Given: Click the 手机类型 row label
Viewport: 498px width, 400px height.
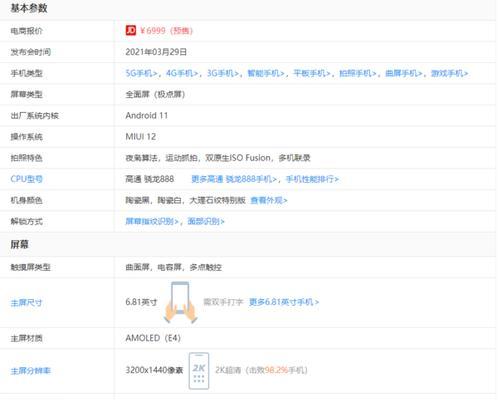Looking at the screenshot, I should click(27, 73).
